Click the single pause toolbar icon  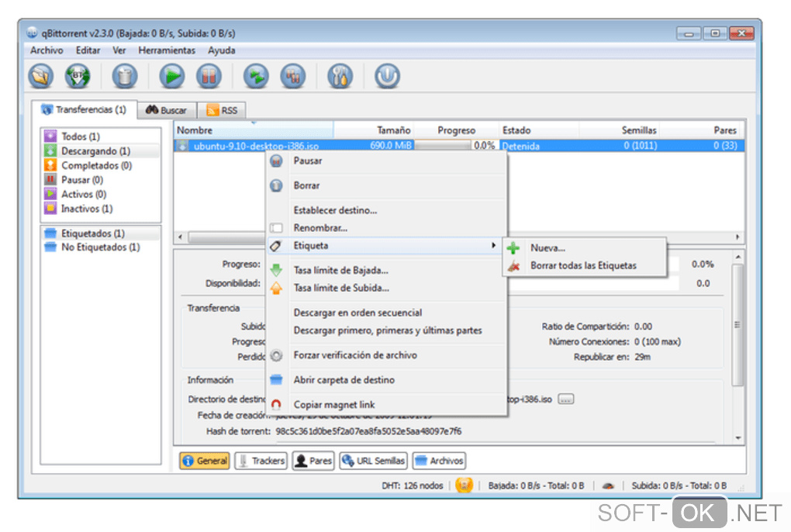click(209, 77)
